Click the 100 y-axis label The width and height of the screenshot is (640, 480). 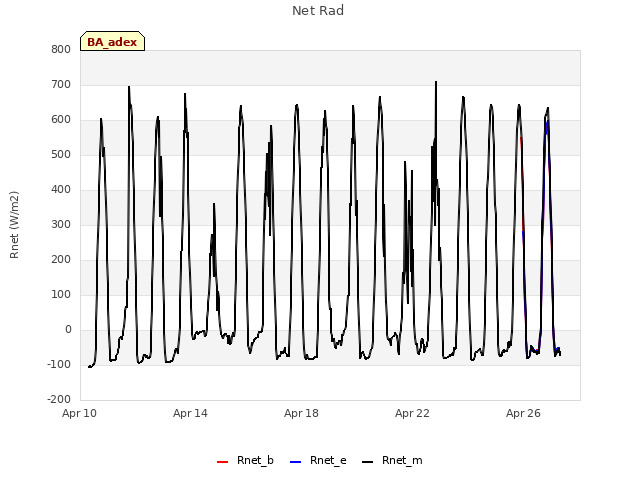pyautogui.click(x=61, y=295)
